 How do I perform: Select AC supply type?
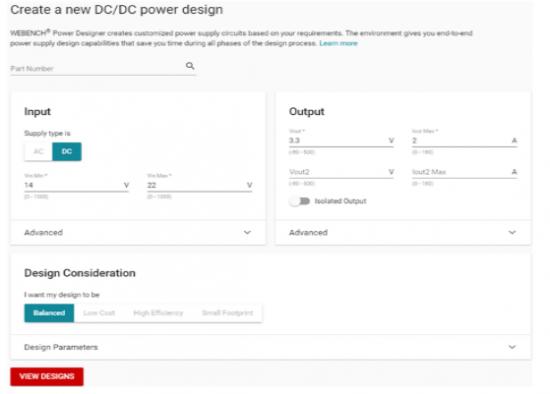tap(39, 152)
